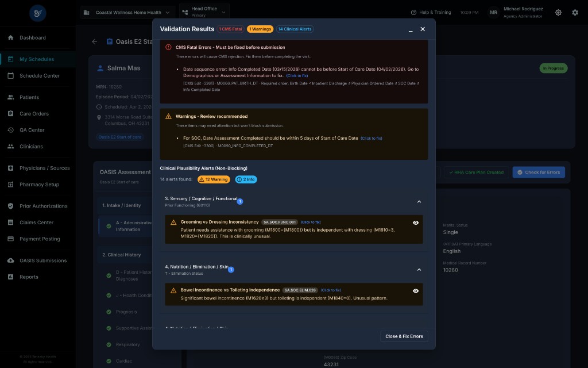Click the Claims Center icon
The width and height of the screenshot is (588, 368).
pyautogui.click(x=10, y=223)
